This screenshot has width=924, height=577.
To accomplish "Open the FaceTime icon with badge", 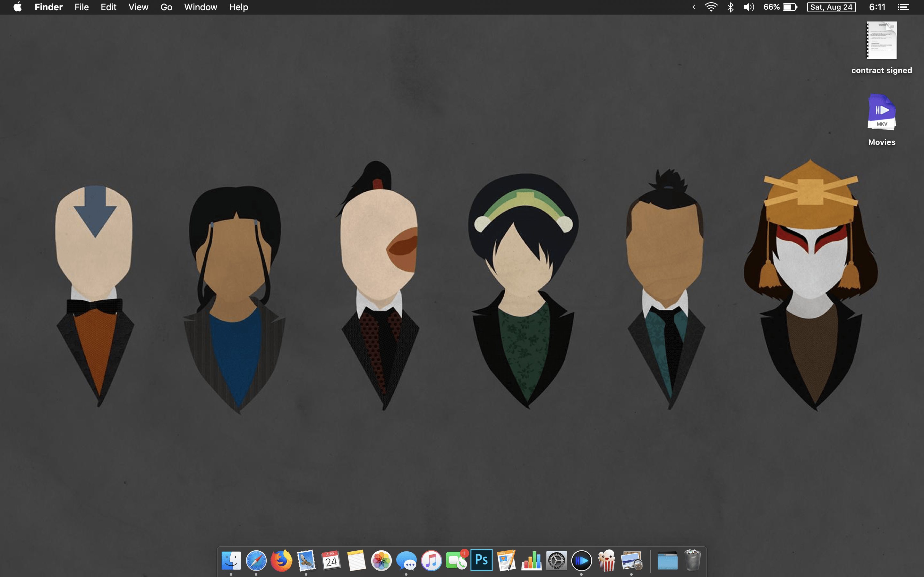I will pyautogui.click(x=456, y=561).
